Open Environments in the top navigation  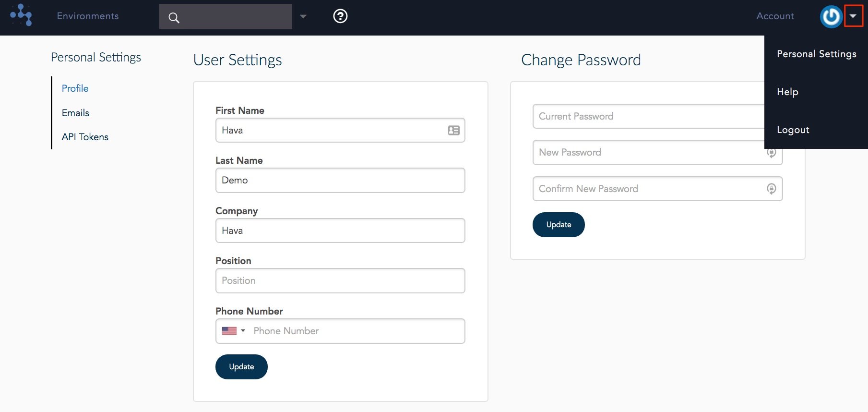click(x=88, y=16)
